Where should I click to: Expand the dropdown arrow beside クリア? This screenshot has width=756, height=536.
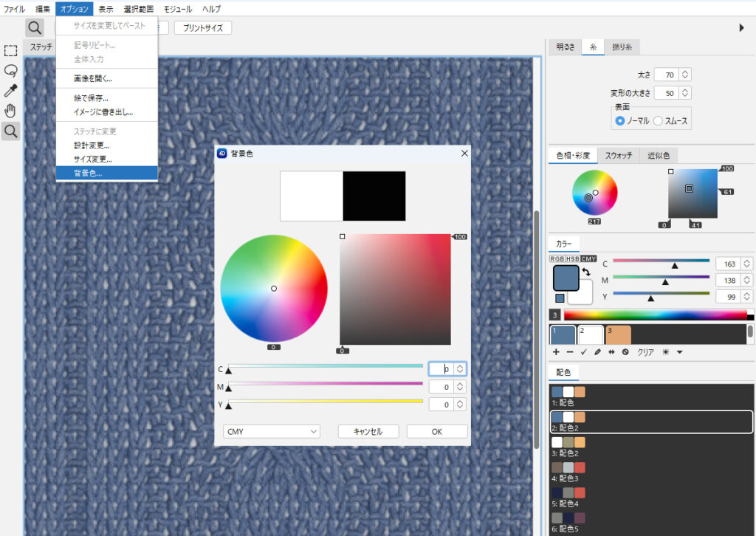[680, 352]
